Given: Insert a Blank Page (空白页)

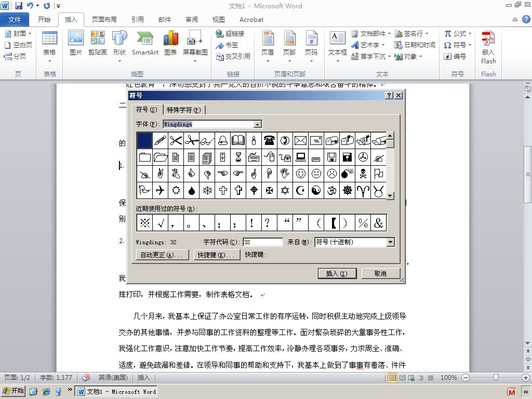Looking at the screenshot, I should point(18,45).
